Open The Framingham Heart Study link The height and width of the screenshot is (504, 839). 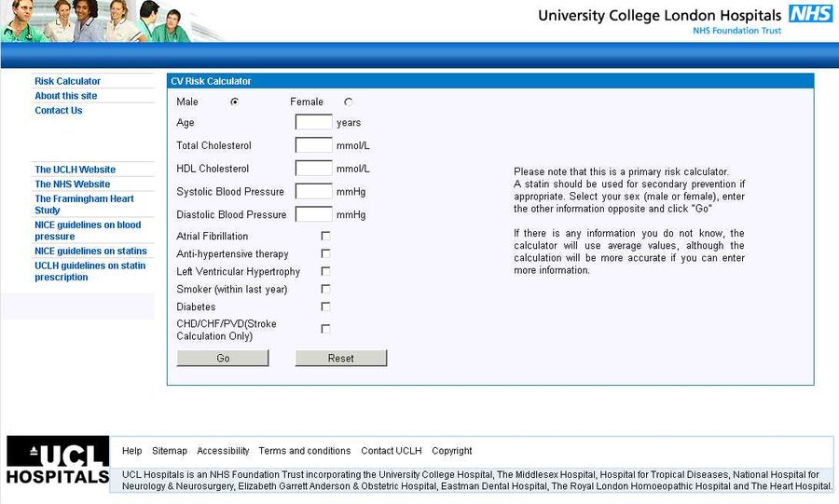tap(84, 204)
